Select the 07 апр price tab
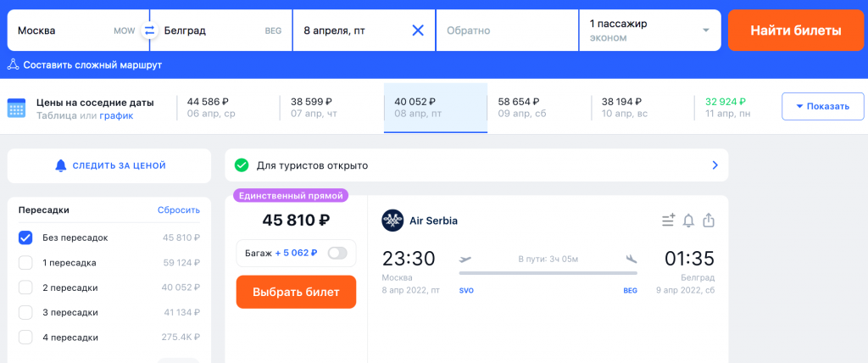This screenshot has height=363, width=868. [331, 108]
